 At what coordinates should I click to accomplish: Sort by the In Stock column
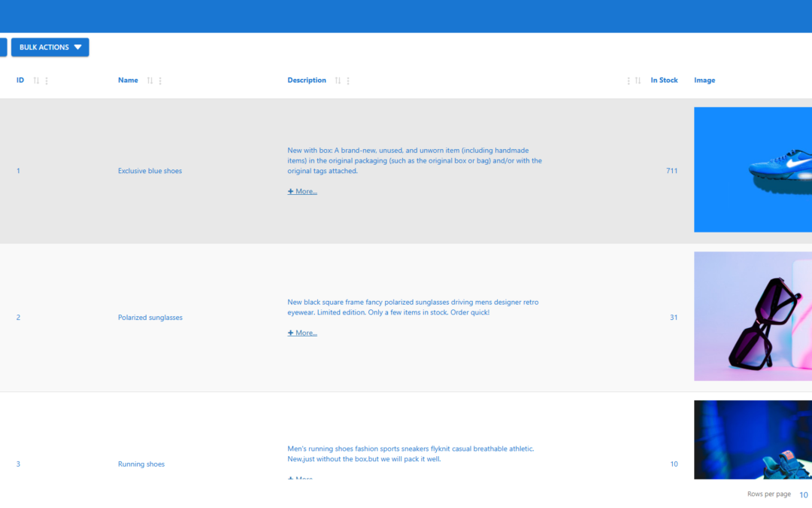(x=638, y=81)
